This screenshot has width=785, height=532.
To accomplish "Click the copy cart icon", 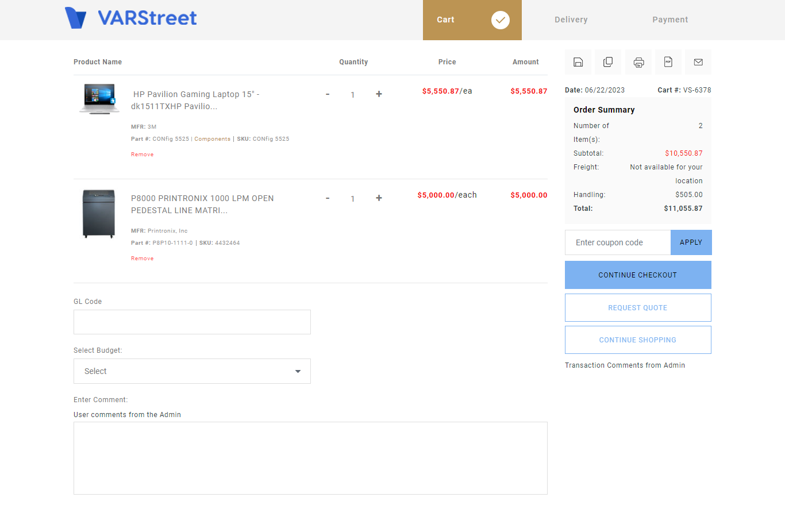I will coord(608,62).
